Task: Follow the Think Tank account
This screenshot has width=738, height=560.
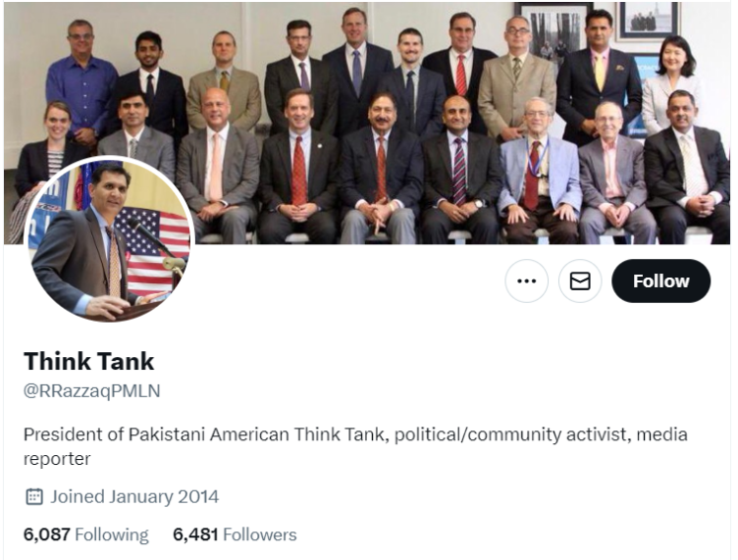Action: click(660, 280)
